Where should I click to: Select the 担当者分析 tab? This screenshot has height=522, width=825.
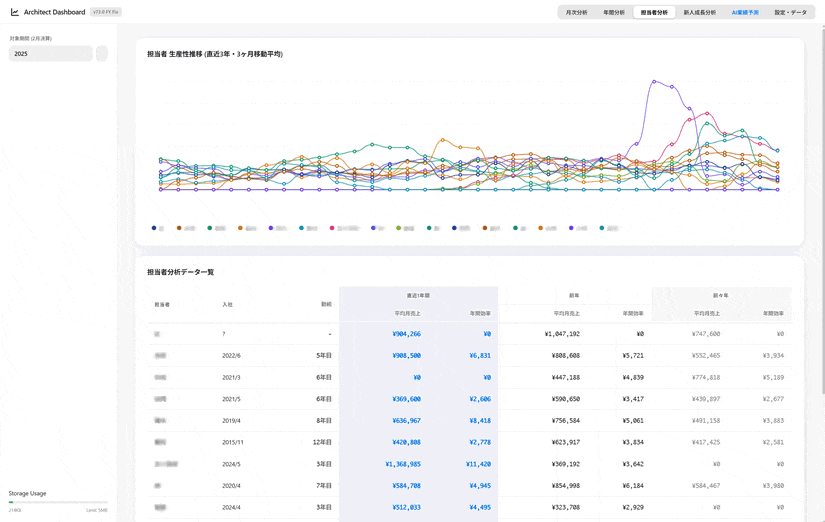point(654,12)
